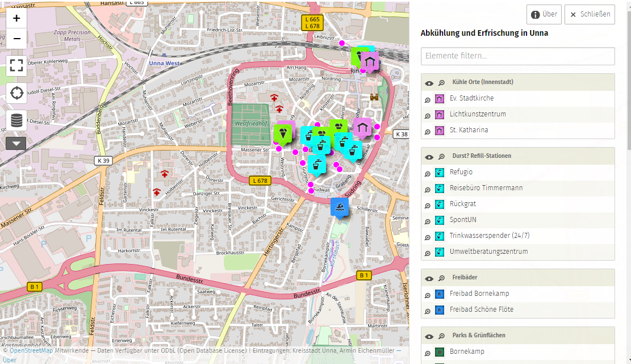Viewport: 631px width, 364px height.
Task: Click ice cream marker beside Westfriedhof
Action: pyautogui.click(x=282, y=135)
